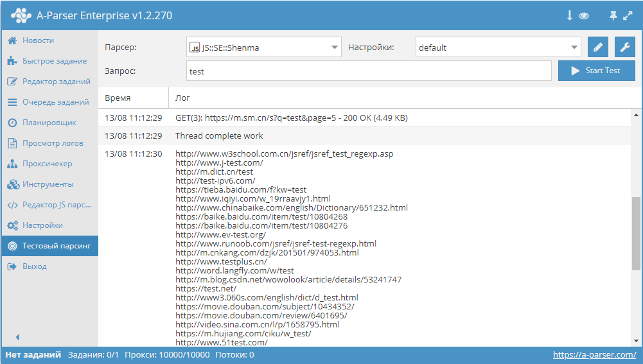The height and width of the screenshot is (364, 643).
Task: Click the cubes icon for Инструменты
Action: point(13,184)
